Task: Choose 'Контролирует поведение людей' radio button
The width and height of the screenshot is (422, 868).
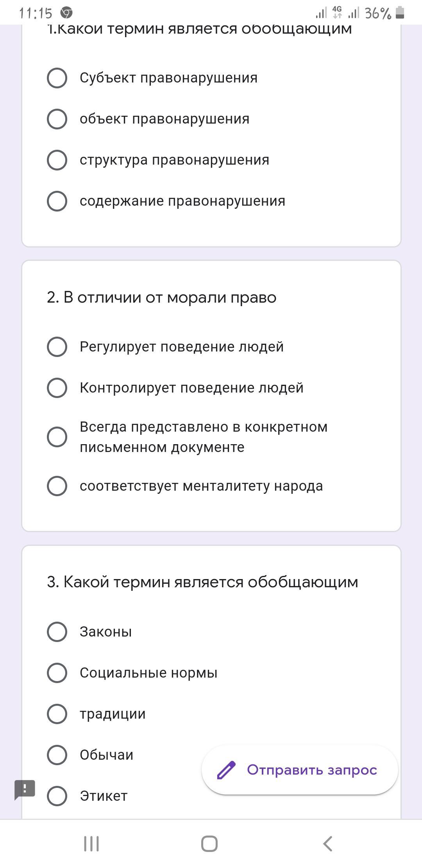Action: pos(57,388)
